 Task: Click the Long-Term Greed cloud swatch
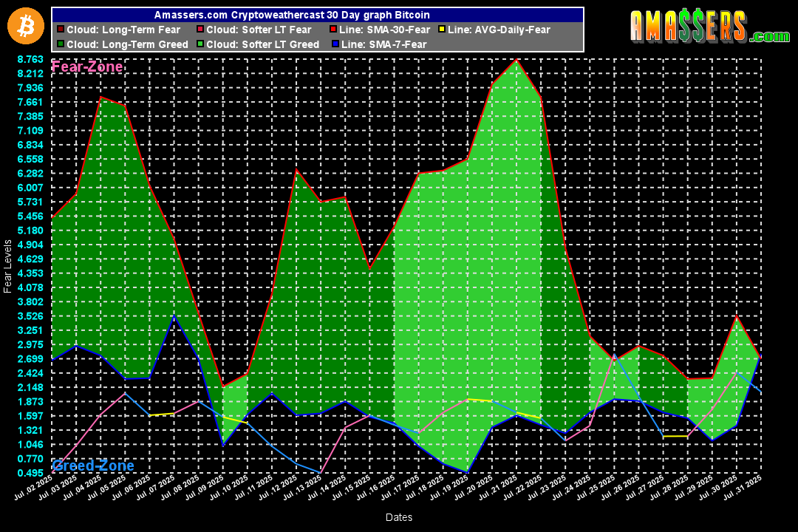[61, 44]
